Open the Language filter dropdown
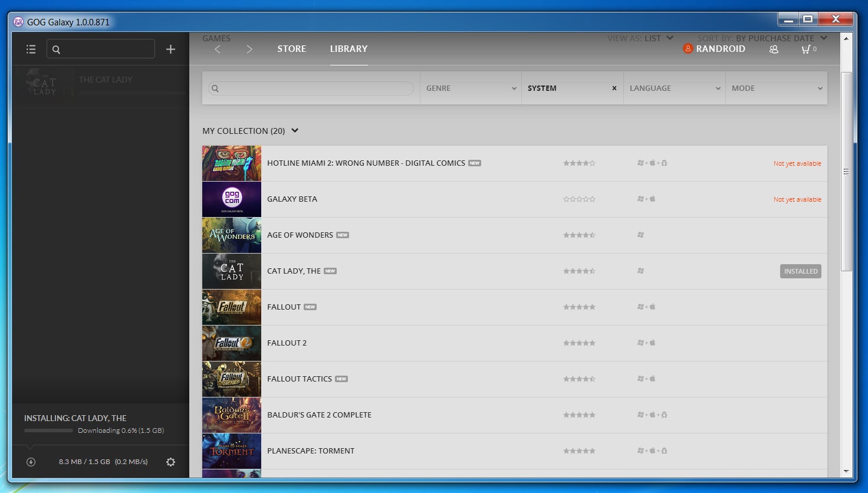 674,88
